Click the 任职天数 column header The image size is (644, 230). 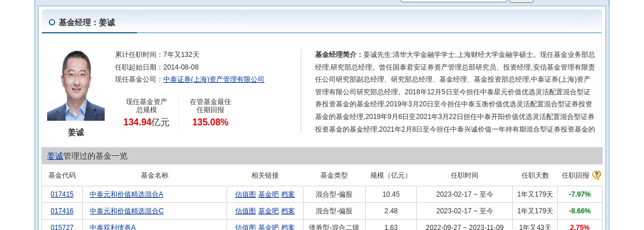tap(535, 175)
